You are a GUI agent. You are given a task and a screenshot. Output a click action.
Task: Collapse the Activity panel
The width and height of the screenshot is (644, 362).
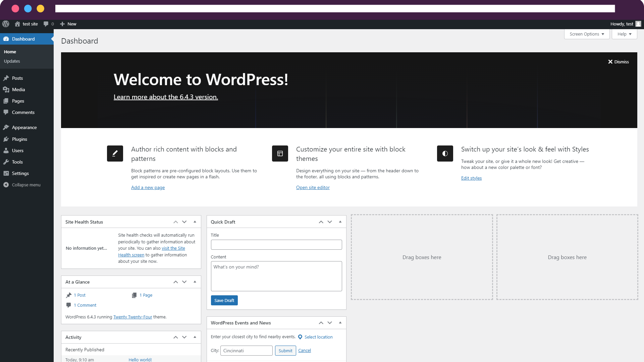[x=195, y=337]
